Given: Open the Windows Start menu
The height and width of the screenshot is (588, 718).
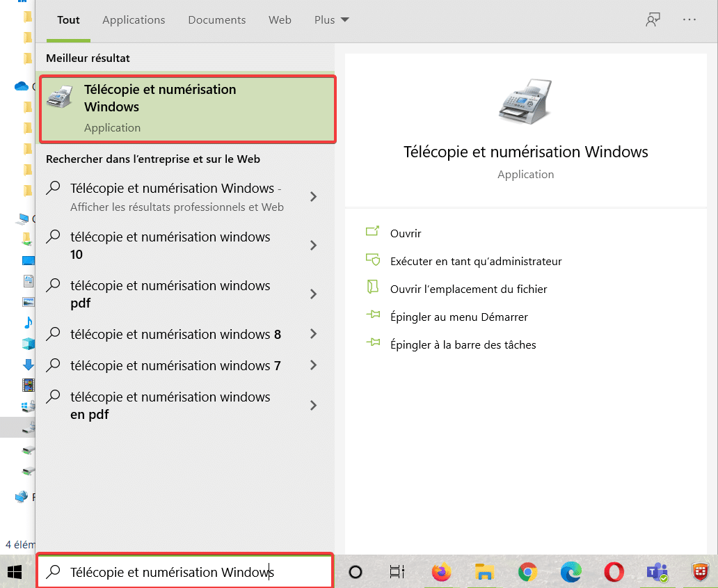Looking at the screenshot, I should tap(15, 572).
